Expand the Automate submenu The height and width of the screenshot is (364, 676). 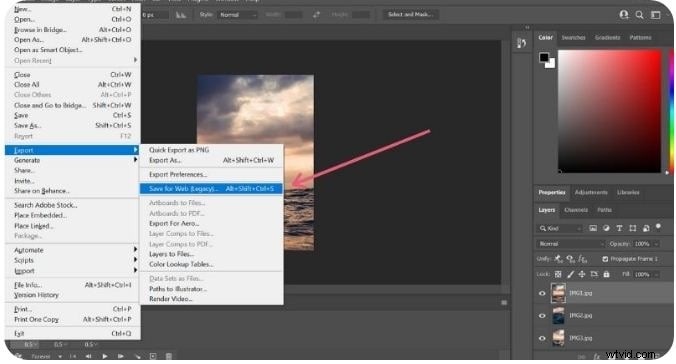pos(72,250)
